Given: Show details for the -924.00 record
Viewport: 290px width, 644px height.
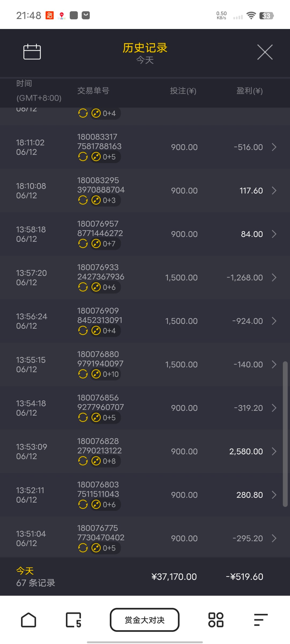Looking at the screenshot, I should (x=274, y=321).
